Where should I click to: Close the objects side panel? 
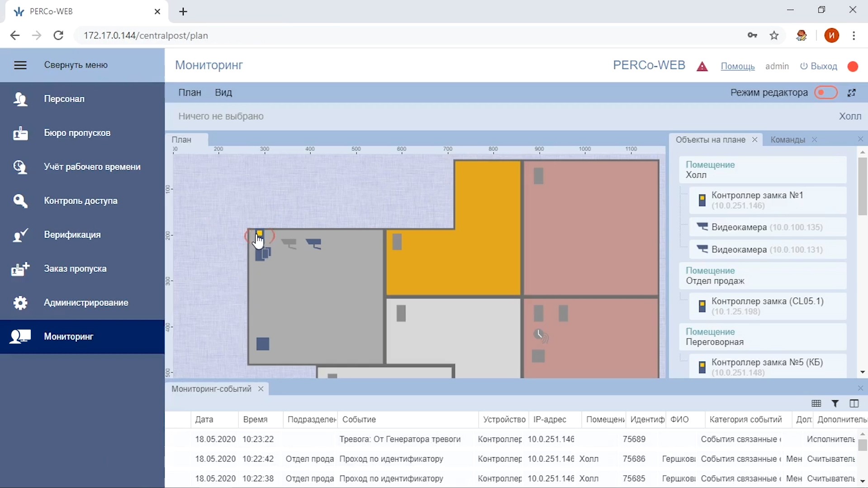coord(860,139)
